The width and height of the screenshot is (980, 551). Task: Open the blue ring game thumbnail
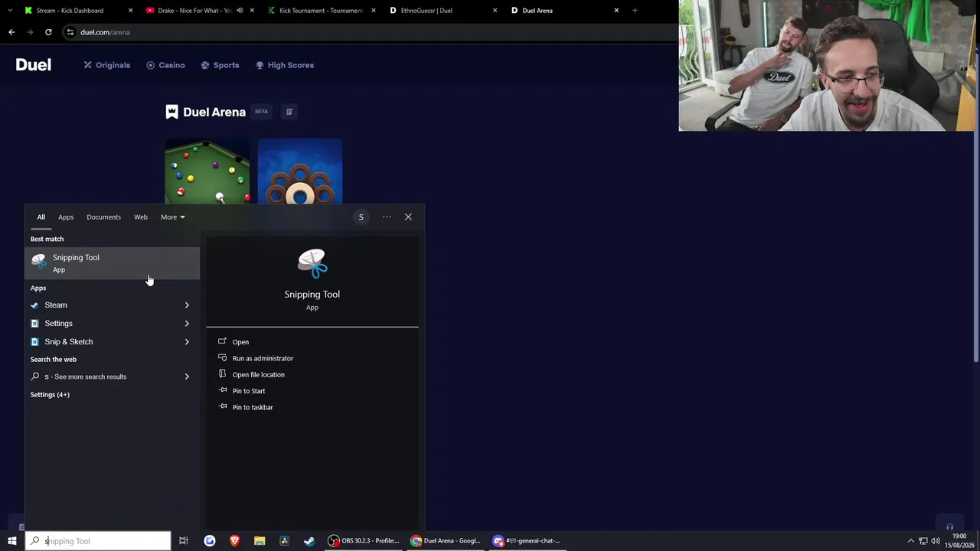click(300, 171)
